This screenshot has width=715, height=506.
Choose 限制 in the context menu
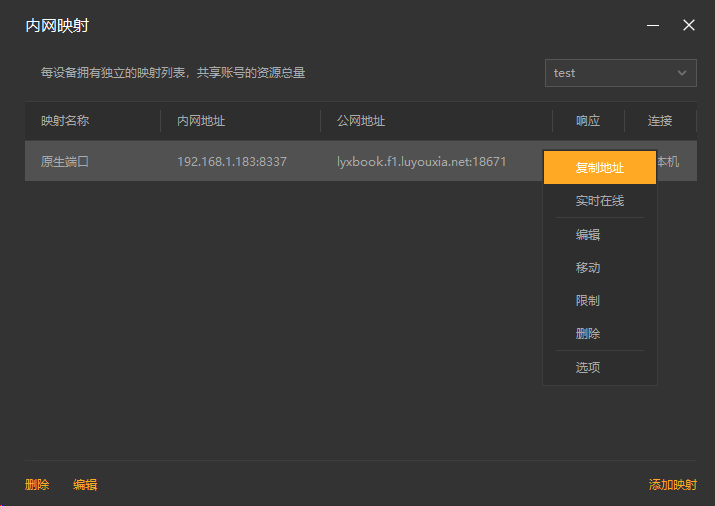[588, 301]
